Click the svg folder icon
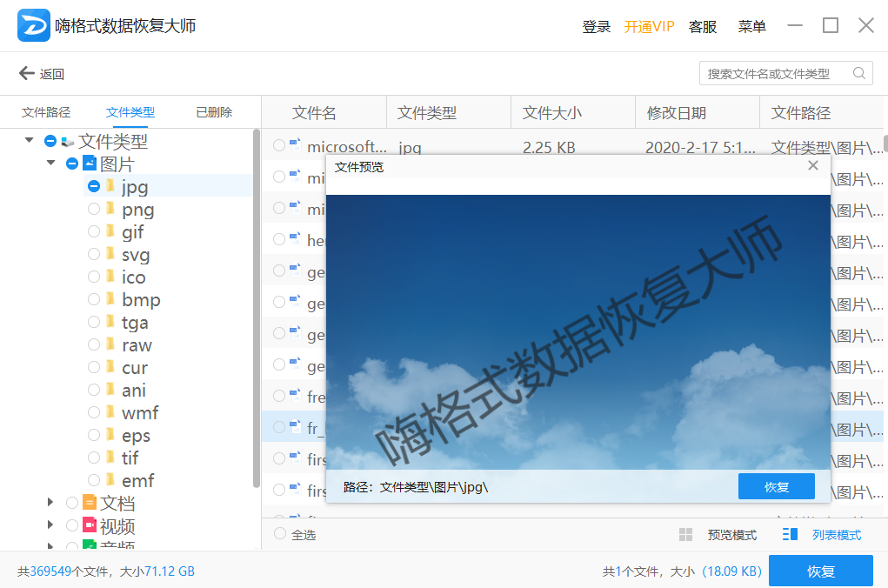The width and height of the screenshot is (888, 588). [x=111, y=254]
